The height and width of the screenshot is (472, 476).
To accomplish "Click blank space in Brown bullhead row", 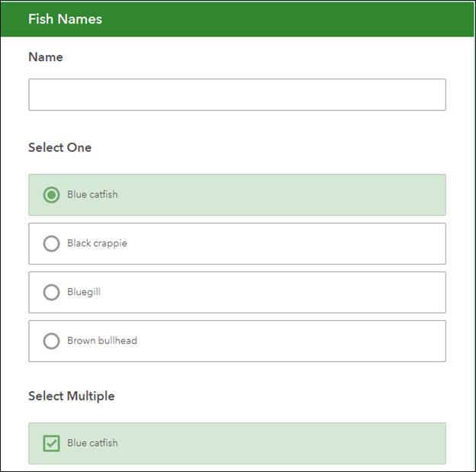I will 305,341.
